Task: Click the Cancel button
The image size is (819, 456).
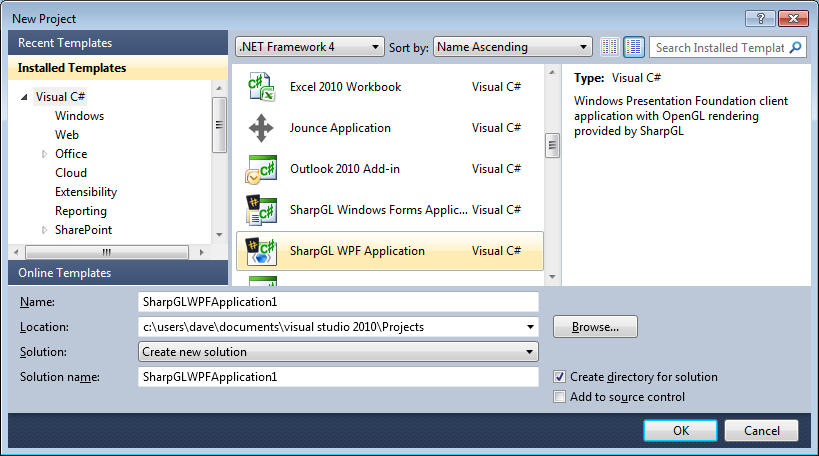Action: coord(762,430)
